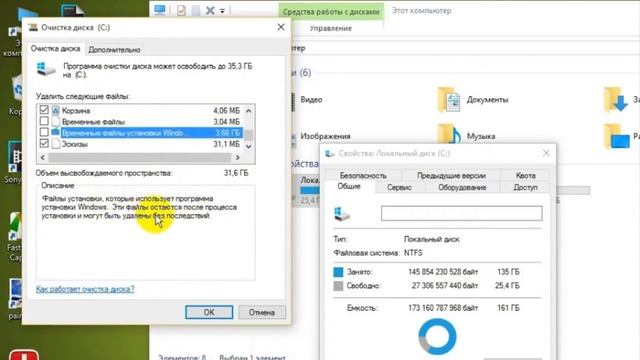Viewport: 640px width, 360px height.
Task: Click the right arrow of horizontal scrollbar
Action: click(238, 158)
